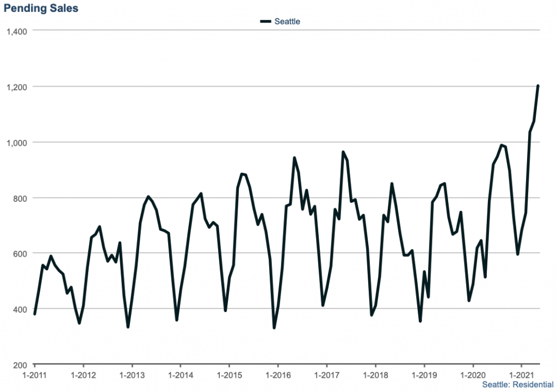Click the 400 y-axis label
Viewport: 557px width, 392px height.
point(20,309)
